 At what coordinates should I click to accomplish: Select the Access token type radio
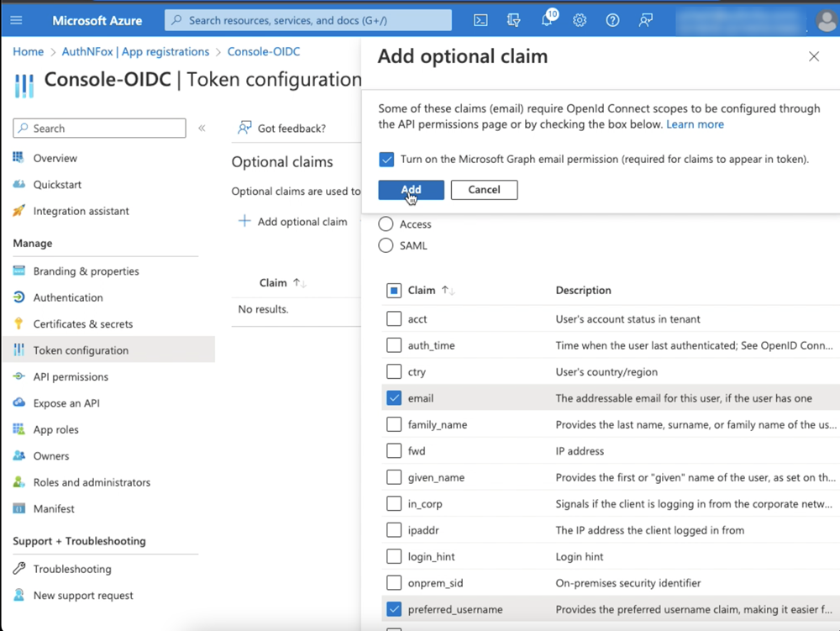click(x=386, y=223)
